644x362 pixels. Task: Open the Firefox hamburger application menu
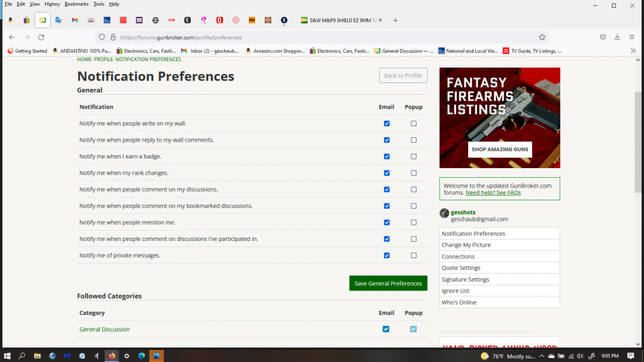pos(632,37)
